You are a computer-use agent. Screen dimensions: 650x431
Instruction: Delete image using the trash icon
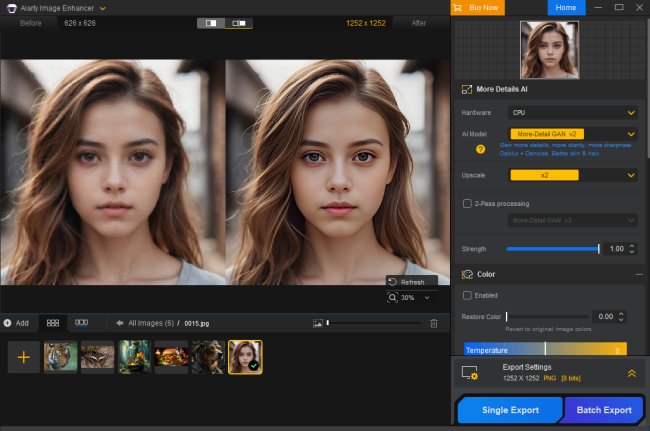[433, 323]
